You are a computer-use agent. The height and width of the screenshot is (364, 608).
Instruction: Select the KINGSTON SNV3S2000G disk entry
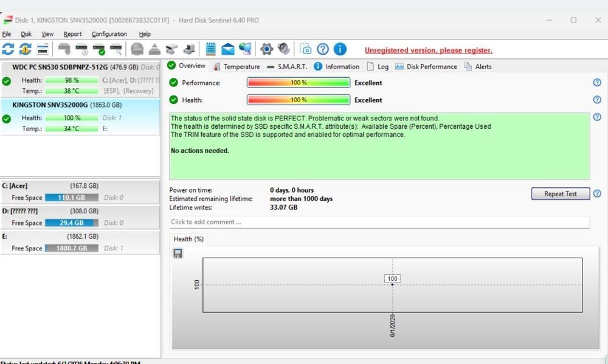pyautogui.click(x=80, y=117)
